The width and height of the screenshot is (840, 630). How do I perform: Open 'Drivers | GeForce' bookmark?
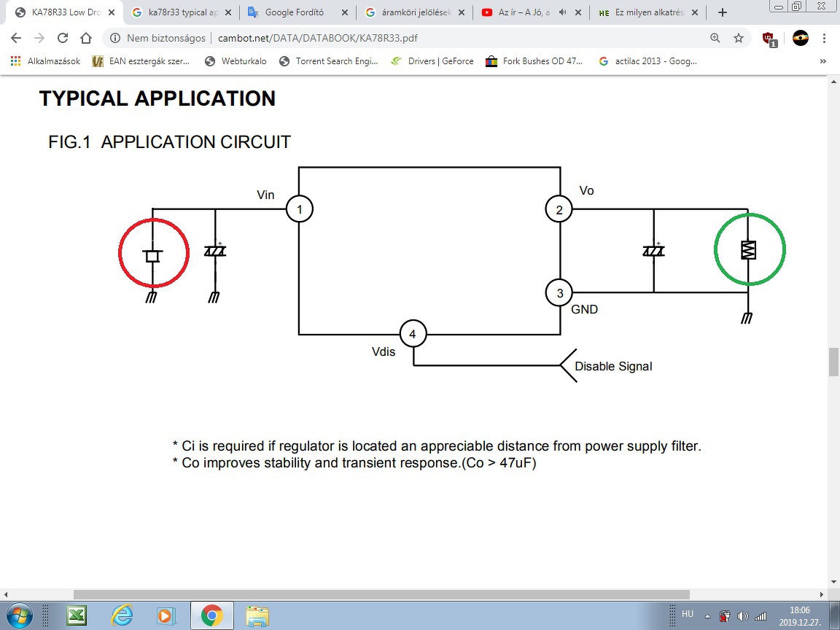click(432, 61)
